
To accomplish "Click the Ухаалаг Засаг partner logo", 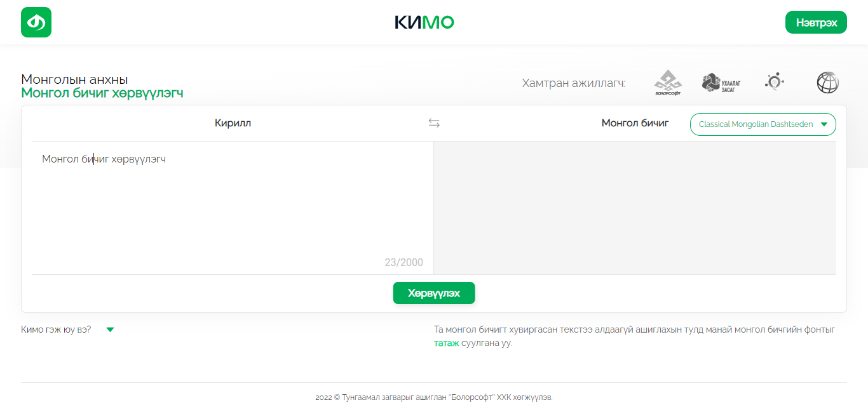I will [721, 82].
